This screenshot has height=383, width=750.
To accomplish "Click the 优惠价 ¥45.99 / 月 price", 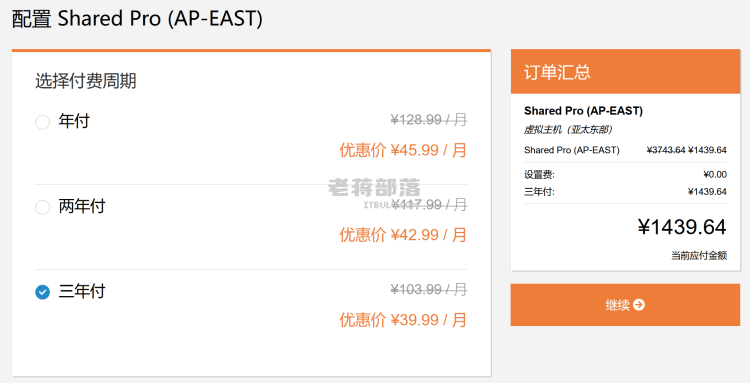I will 403,150.
